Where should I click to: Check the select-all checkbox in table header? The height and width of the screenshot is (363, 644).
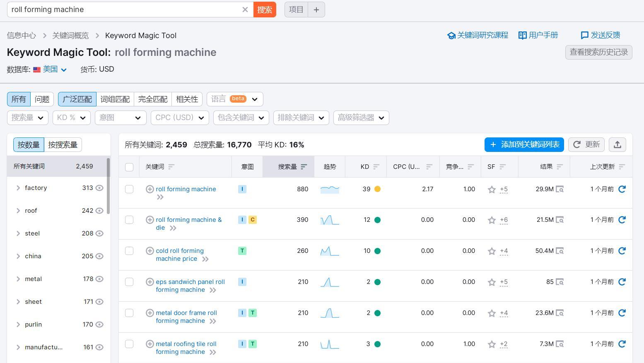(129, 167)
